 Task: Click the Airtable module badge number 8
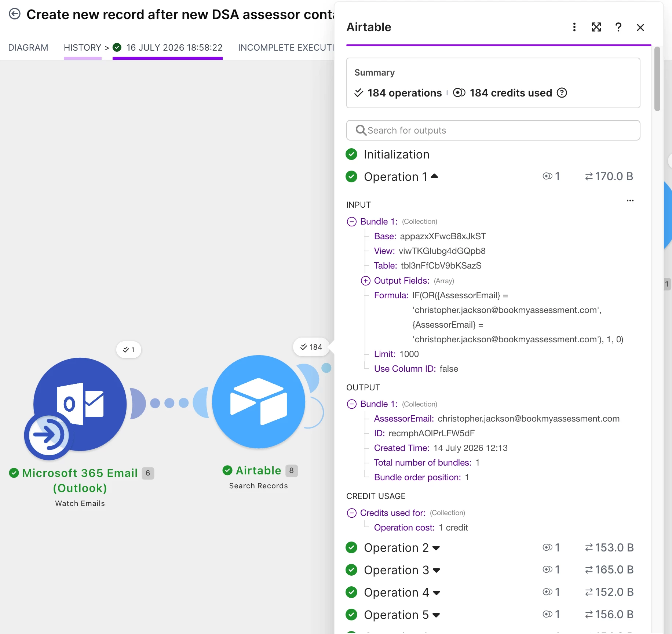[292, 471]
